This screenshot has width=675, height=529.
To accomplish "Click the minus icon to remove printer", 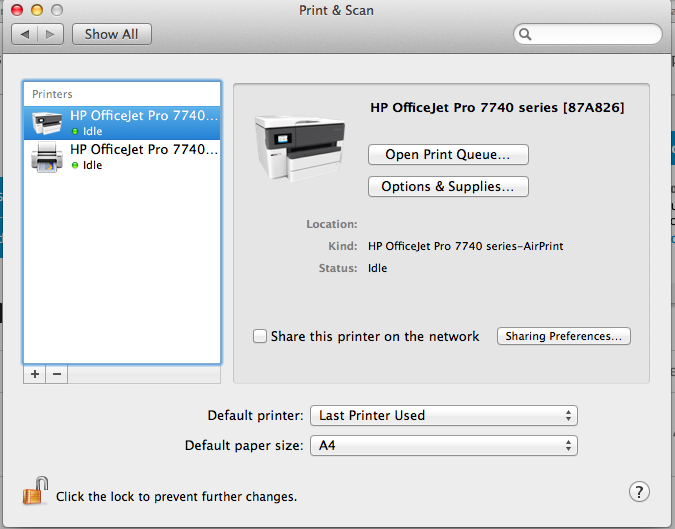I will coord(57,374).
